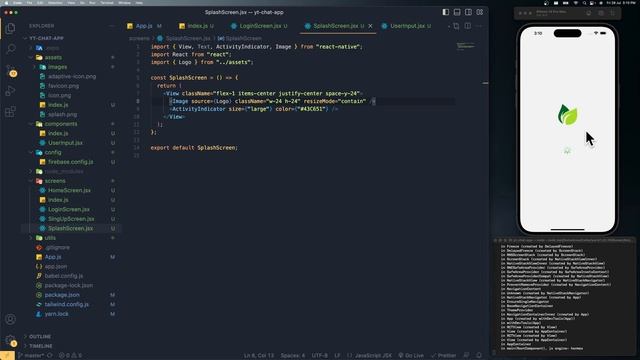Open LoginScreen.jsx in explorer tree
640x360 pixels.
coord(69,209)
